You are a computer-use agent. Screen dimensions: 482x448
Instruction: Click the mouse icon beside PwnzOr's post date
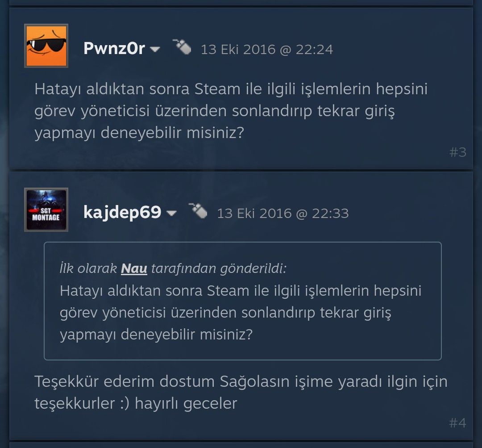182,47
